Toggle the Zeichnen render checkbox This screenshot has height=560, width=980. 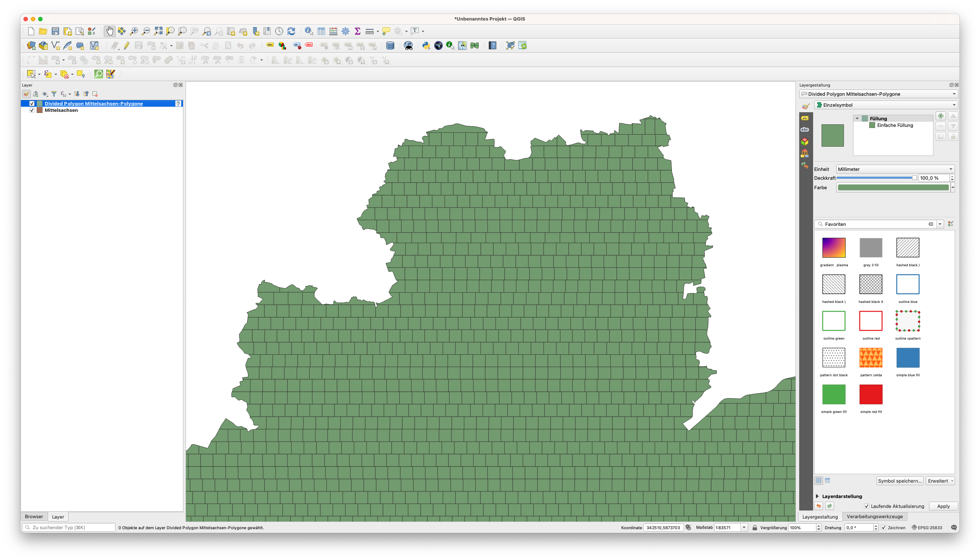click(884, 527)
